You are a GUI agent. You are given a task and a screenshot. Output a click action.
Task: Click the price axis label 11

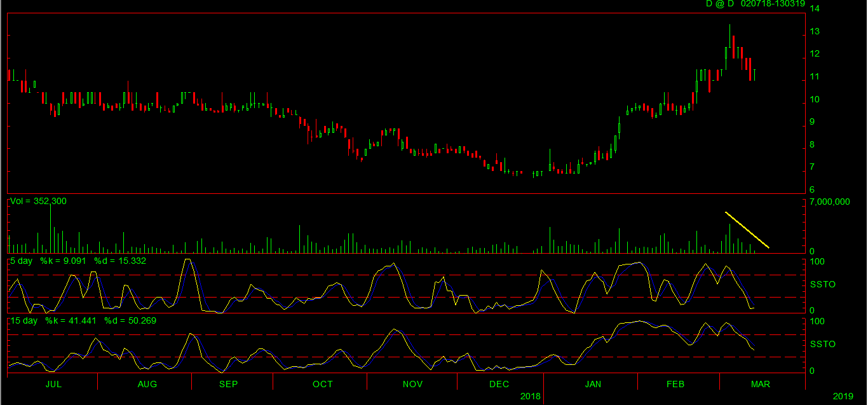[815, 77]
